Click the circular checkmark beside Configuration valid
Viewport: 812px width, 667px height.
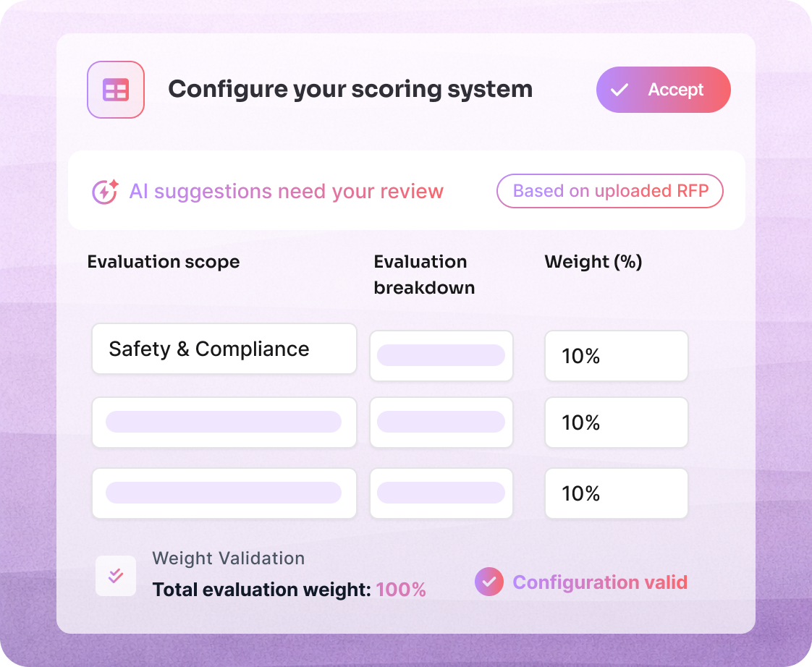click(489, 582)
